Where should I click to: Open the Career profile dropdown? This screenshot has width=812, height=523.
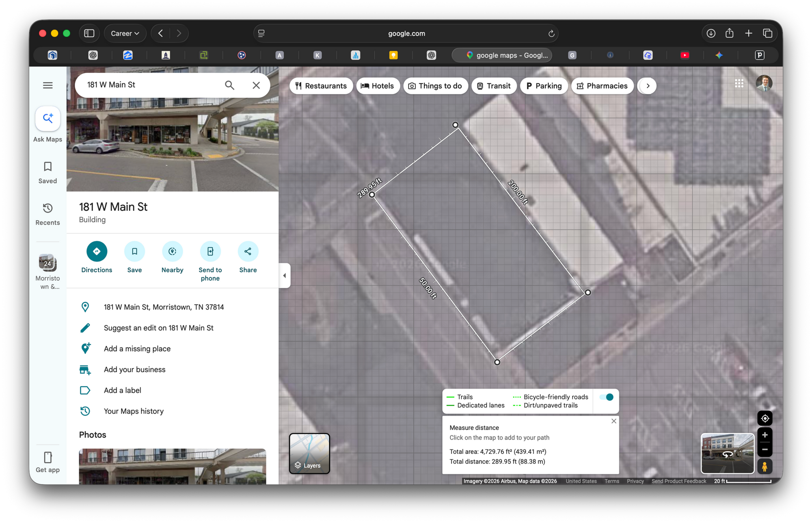(125, 33)
